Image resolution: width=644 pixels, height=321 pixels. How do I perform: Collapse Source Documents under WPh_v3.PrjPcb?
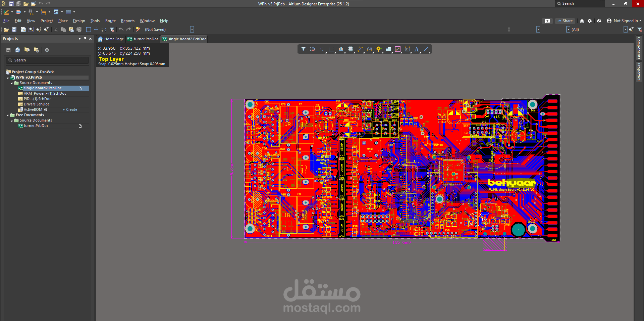tap(12, 83)
